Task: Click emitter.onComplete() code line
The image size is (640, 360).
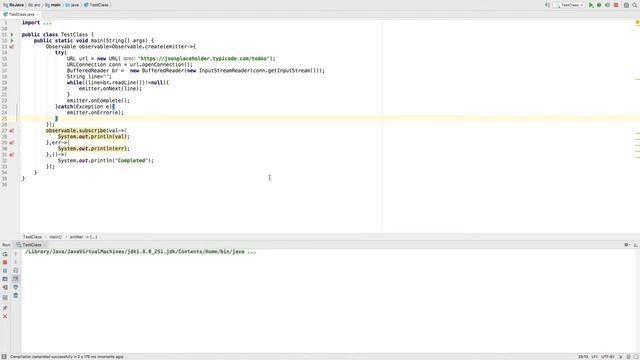Action: [x=98, y=100]
